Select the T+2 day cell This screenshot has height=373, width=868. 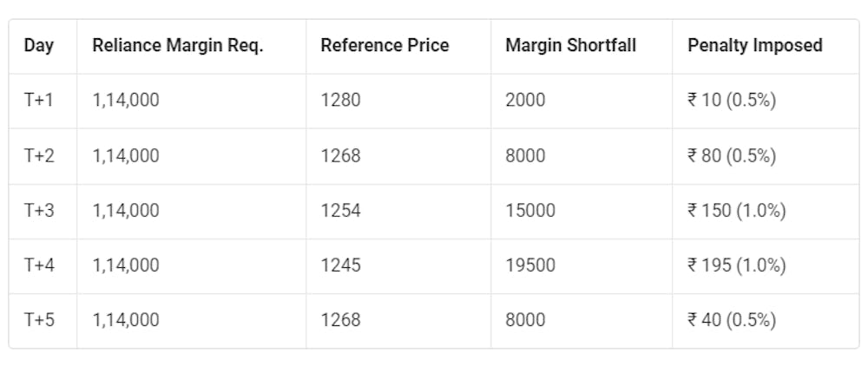coord(39,156)
